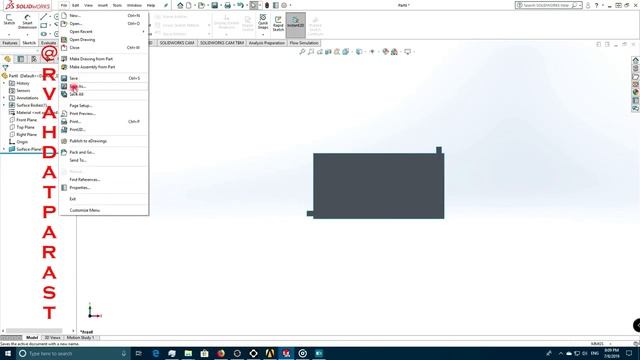Click Apply Scene icon in view toolbar
Screen dimensions: 640x360
(x=394, y=52)
